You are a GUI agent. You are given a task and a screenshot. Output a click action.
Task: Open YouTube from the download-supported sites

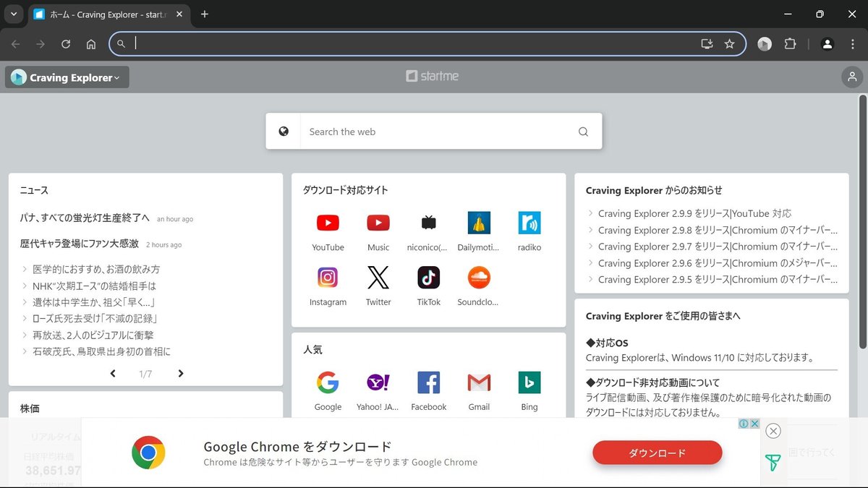(x=328, y=223)
